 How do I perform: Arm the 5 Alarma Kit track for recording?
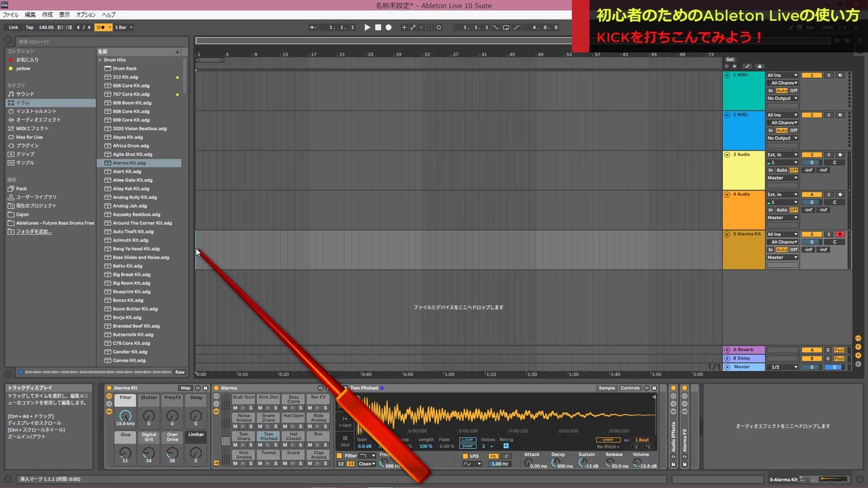click(840, 234)
